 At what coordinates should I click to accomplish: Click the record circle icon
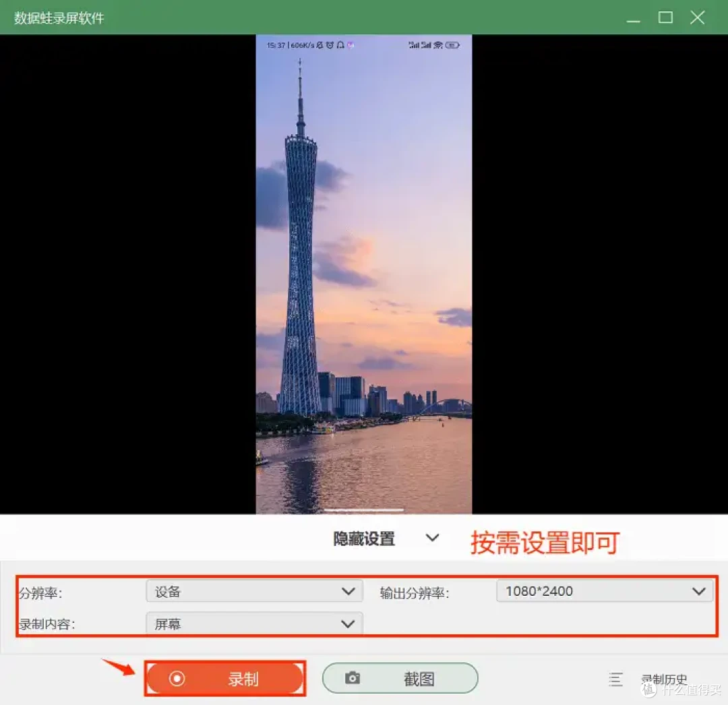[x=177, y=679]
